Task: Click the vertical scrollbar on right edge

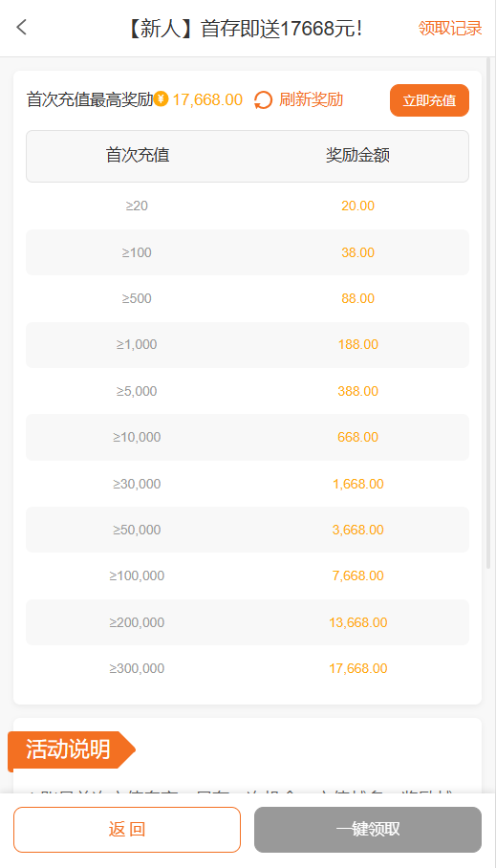Action: coord(488,313)
